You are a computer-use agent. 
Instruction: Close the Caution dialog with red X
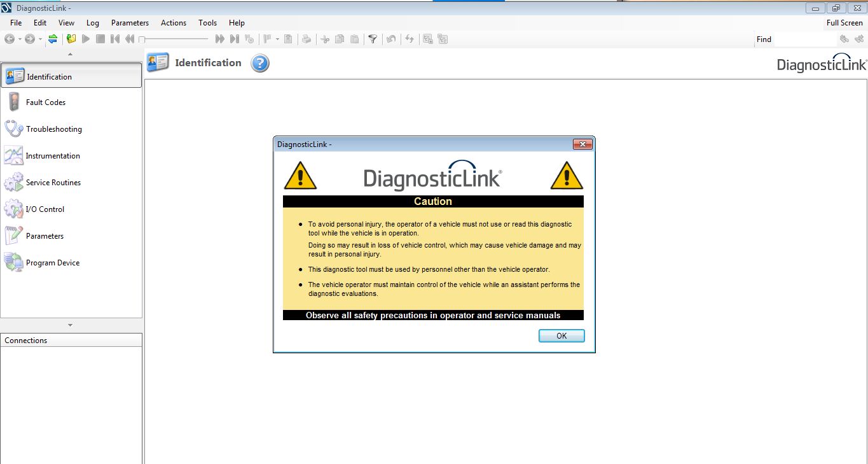(x=582, y=144)
